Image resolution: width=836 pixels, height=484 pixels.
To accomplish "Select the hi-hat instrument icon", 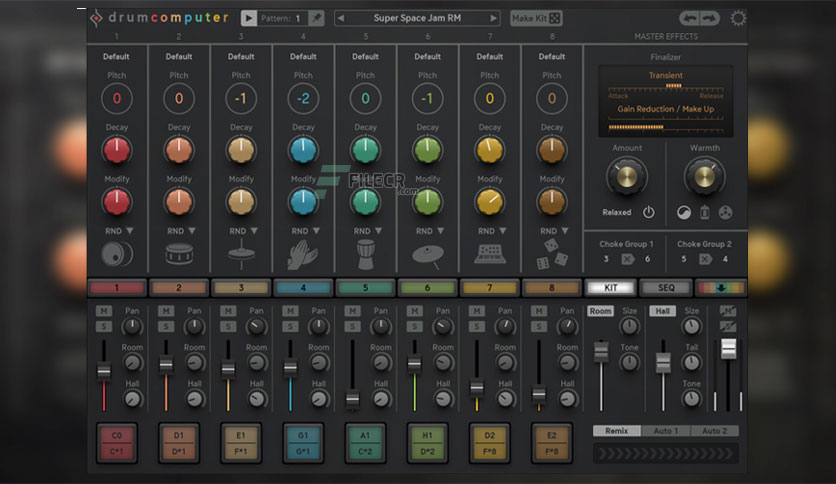I will pos(241,253).
